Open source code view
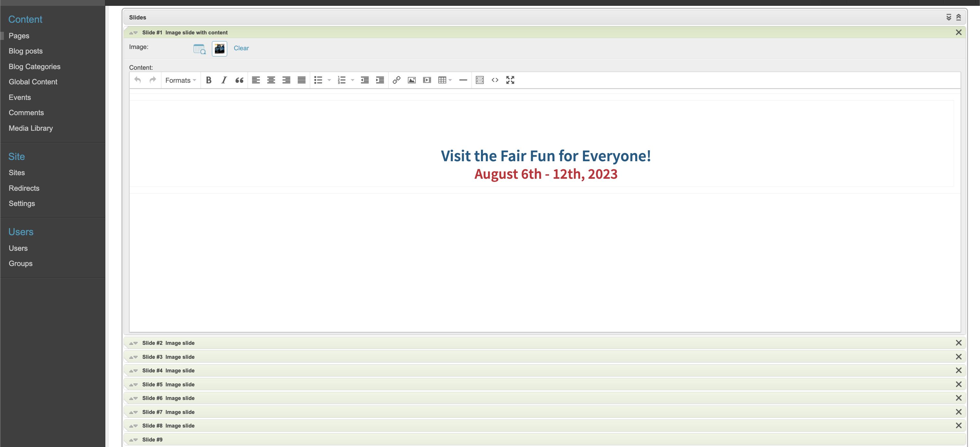 coord(495,80)
